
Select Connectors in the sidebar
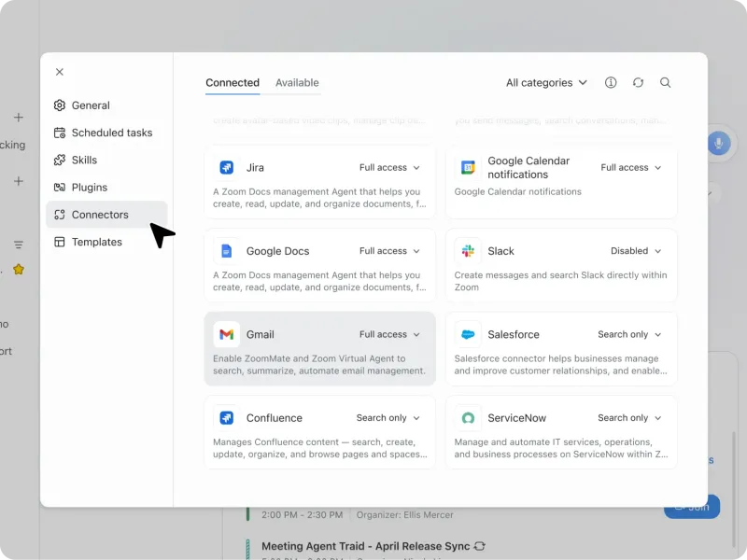pos(106,215)
